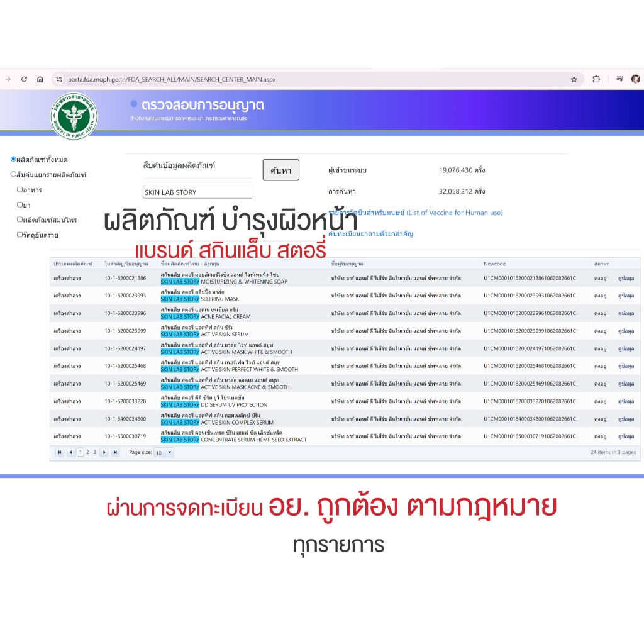Click search count 32,058,212 ครั้ง
Viewport: 644px width, 644px height.
[x=462, y=191]
